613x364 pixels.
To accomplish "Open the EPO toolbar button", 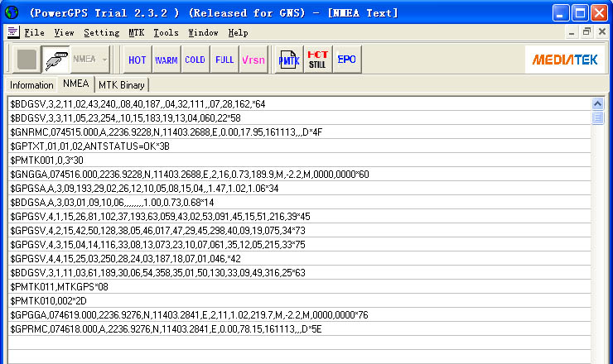I will (347, 60).
